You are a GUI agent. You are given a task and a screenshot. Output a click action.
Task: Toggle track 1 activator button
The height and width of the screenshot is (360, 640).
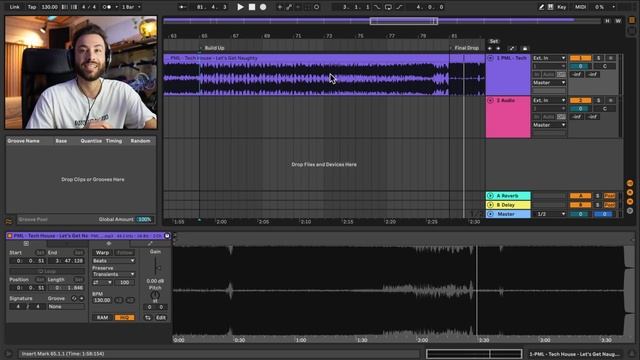tap(580, 58)
